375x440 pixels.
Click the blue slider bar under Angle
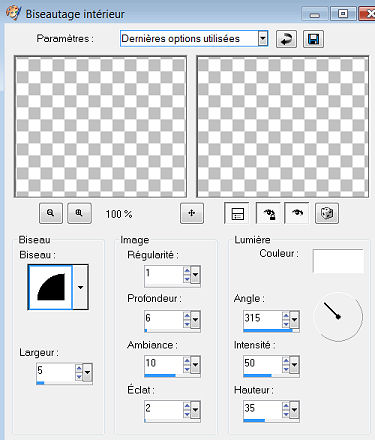[x=268, y=331]
